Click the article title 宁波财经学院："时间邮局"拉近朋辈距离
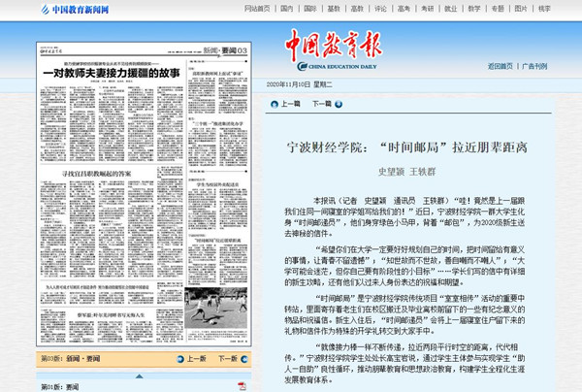Viewport: 582px width, 392px height. [x=413, y=147]
